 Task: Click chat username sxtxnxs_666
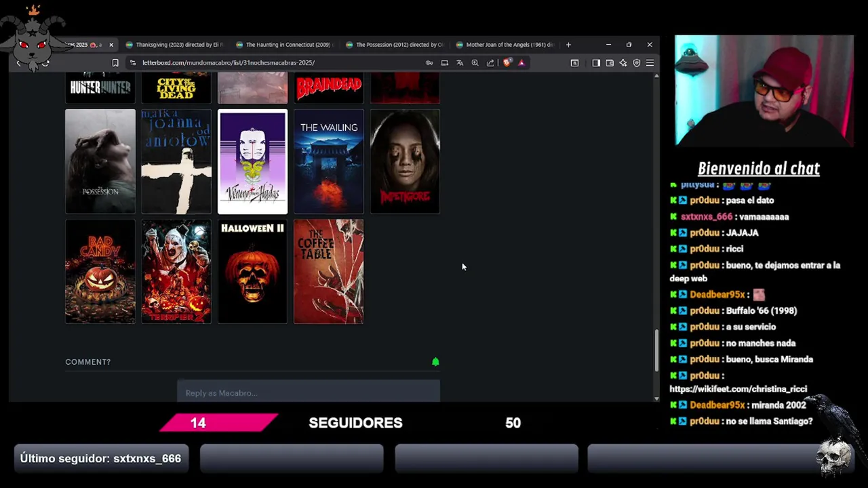[707, 217]
